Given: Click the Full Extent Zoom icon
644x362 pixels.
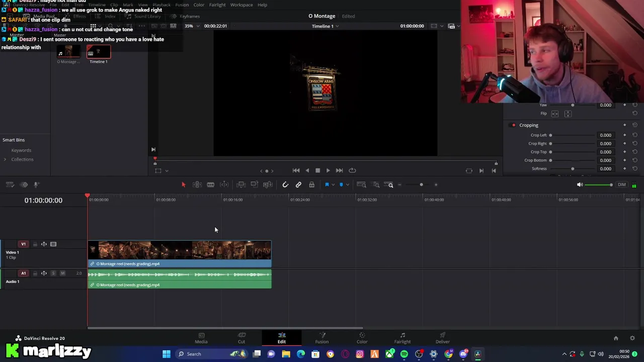Looking at the screenshot, I should (361, 185).
